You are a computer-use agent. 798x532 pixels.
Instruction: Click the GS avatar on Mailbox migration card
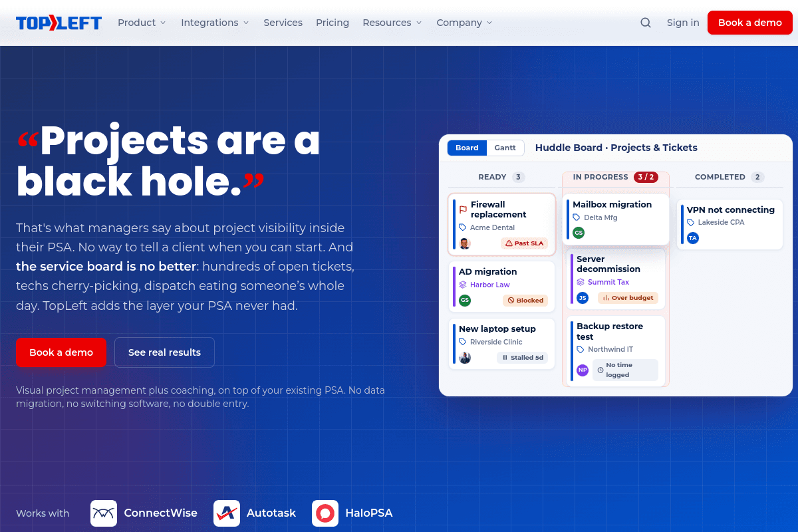(579, 233)
